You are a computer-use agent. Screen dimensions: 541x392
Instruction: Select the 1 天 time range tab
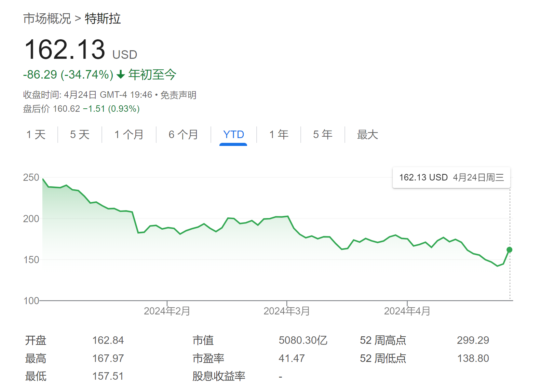pyautogui.click(x=36, y=135)
